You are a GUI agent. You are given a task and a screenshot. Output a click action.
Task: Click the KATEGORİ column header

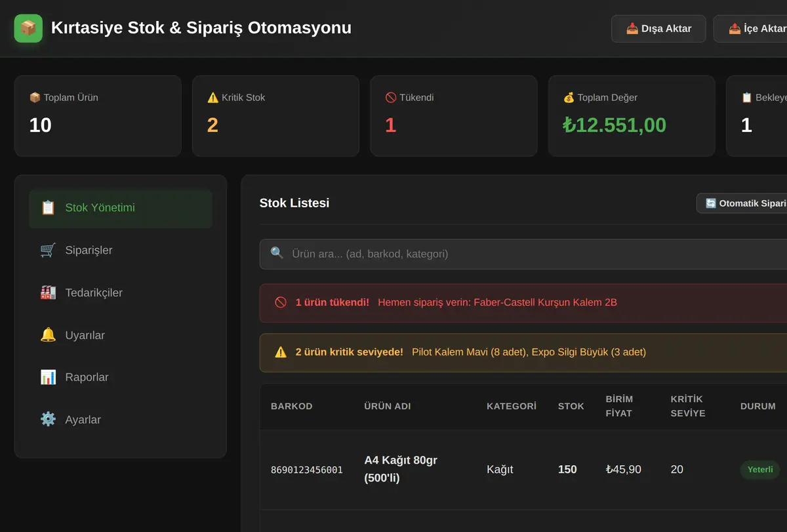click(x=512, y=406)
